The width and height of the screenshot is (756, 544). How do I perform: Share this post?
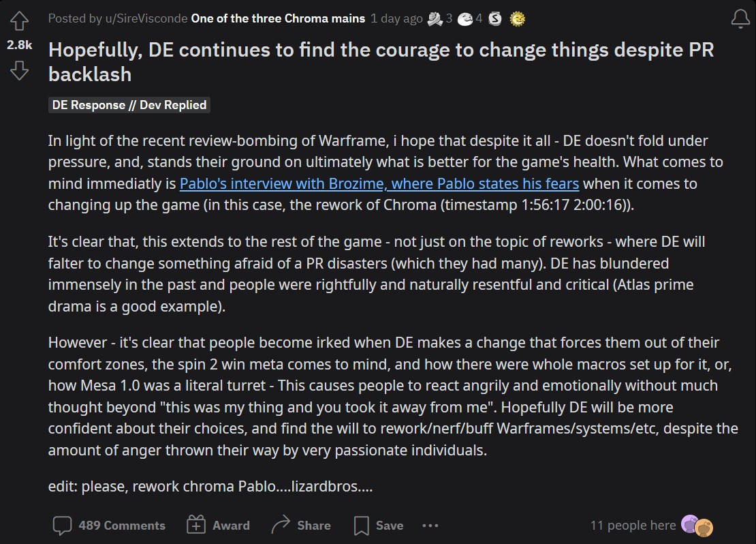pos(301,525)
